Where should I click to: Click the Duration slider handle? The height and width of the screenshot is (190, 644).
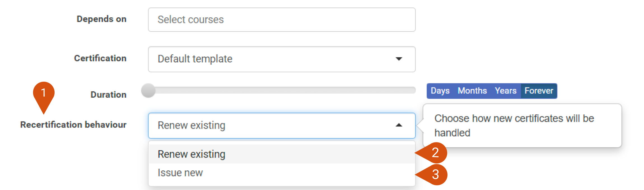pos(148,90)
